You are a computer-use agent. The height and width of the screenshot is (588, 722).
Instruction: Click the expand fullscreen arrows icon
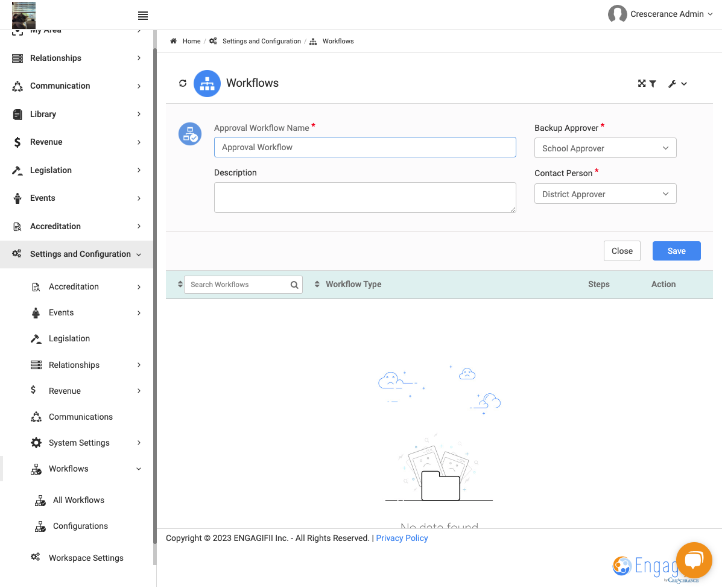(641, 83)
